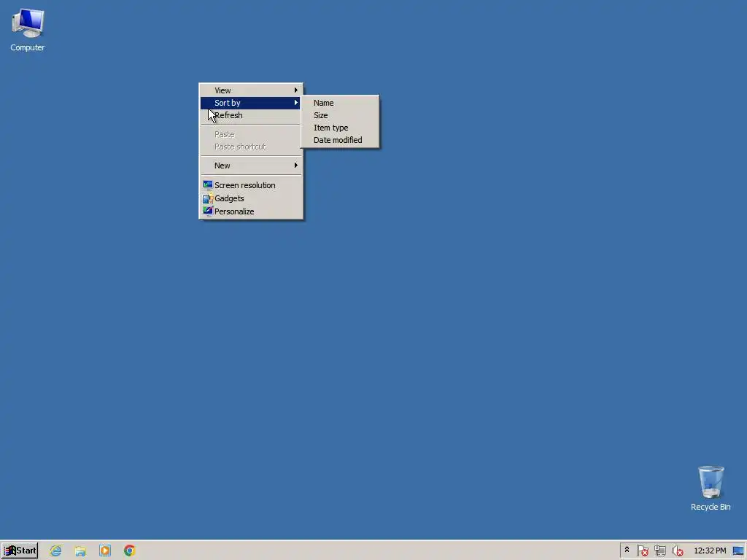Click the Personalize menu icon
747x560 pixels.
point(208,211)
